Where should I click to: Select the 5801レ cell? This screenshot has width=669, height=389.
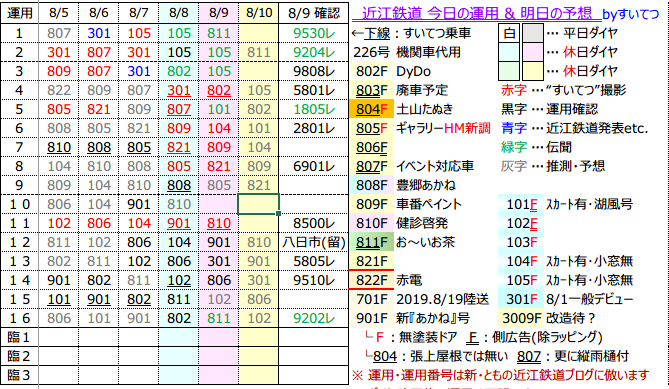coord(314,90)
